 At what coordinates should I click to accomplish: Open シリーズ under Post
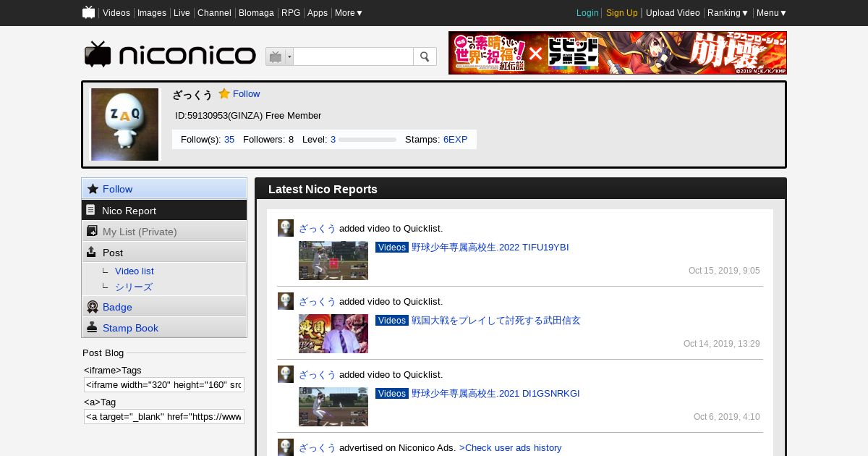point(134,287)
